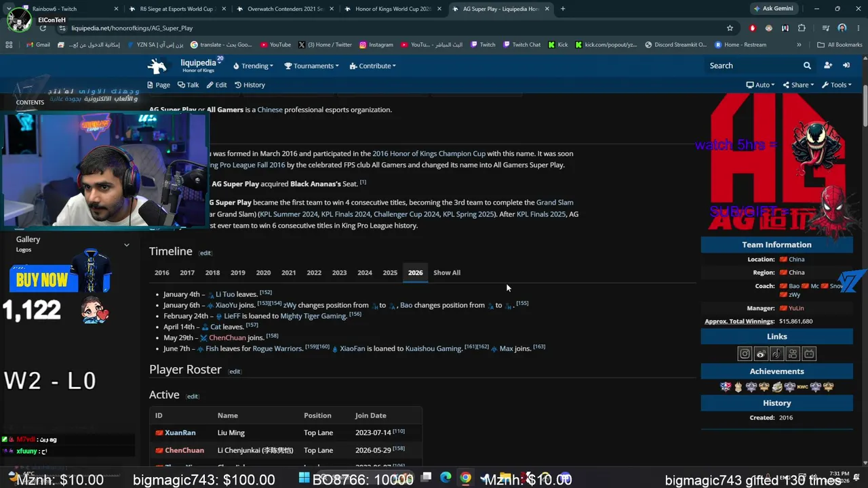Open the Share dropdown

[x=799, y=85]
